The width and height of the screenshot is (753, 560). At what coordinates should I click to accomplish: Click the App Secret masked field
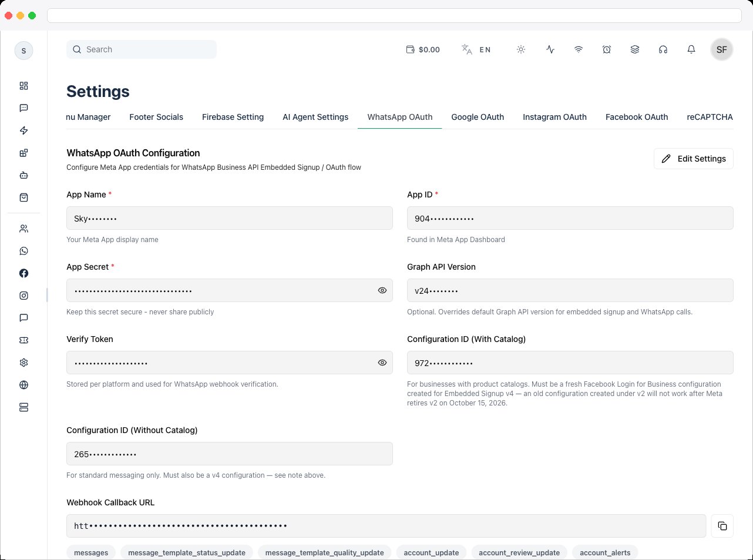click(x=230, y=290)
